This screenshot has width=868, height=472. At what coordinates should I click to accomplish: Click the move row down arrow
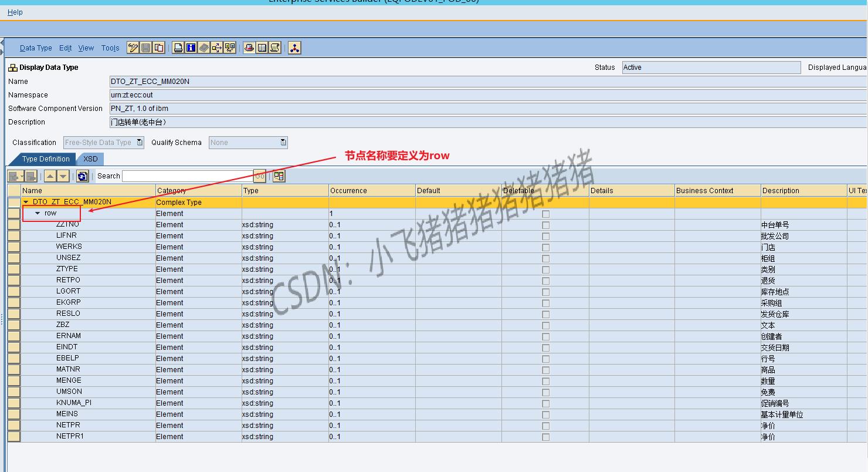(63, 176)
